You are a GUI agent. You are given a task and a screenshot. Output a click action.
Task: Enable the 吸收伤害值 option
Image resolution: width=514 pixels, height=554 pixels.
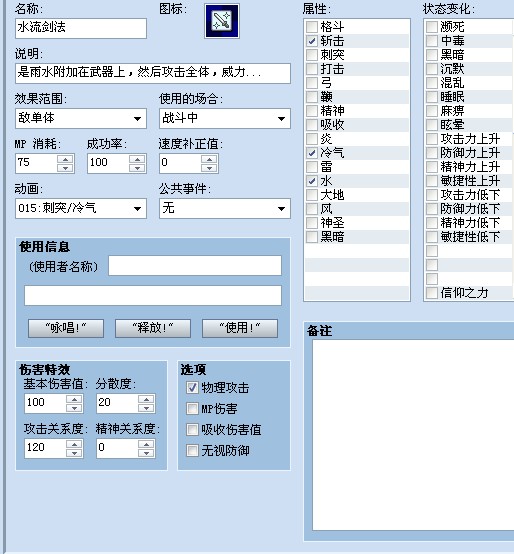pos(192,430)
